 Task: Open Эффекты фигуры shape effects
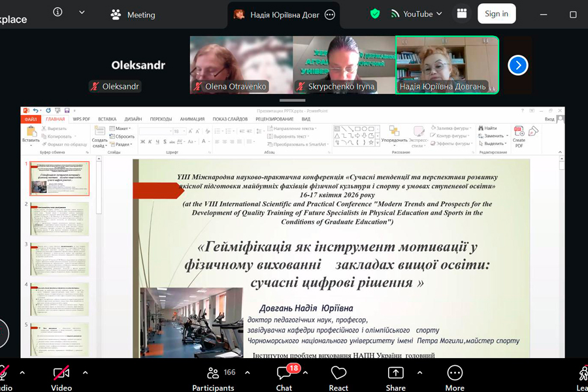451,144
